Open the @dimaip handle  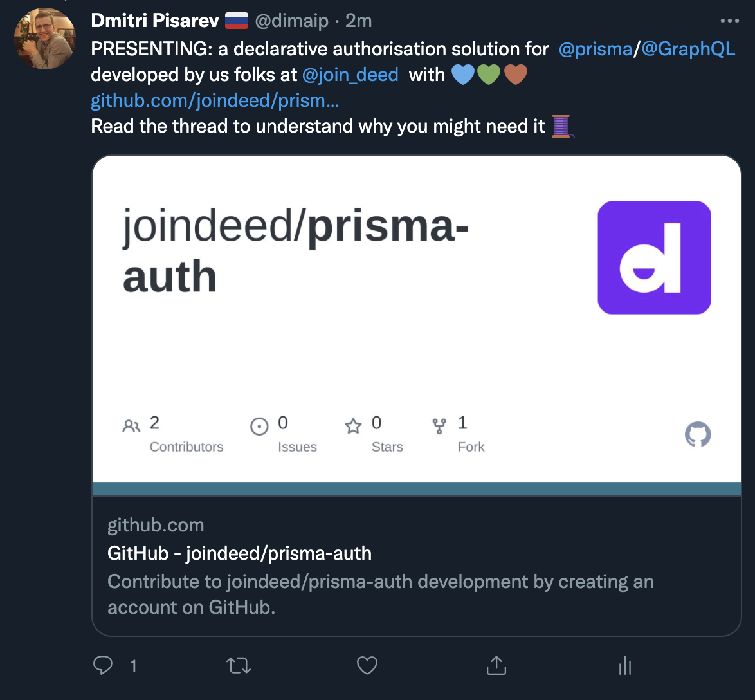coord(292,21)
